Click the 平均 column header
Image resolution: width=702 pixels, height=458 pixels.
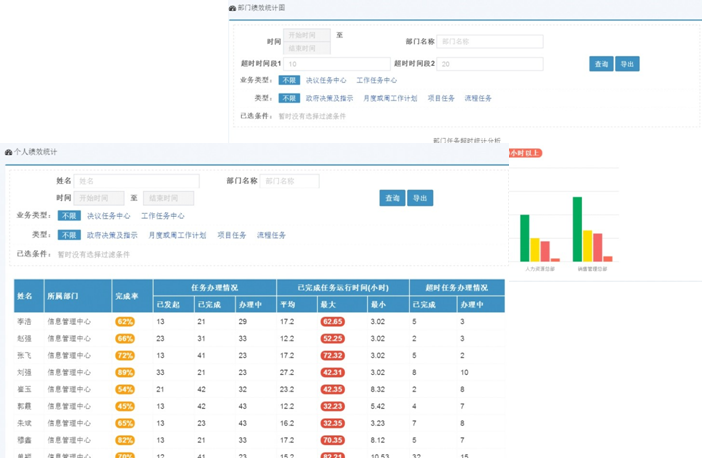pyautogui.click(x=297, y=305)
